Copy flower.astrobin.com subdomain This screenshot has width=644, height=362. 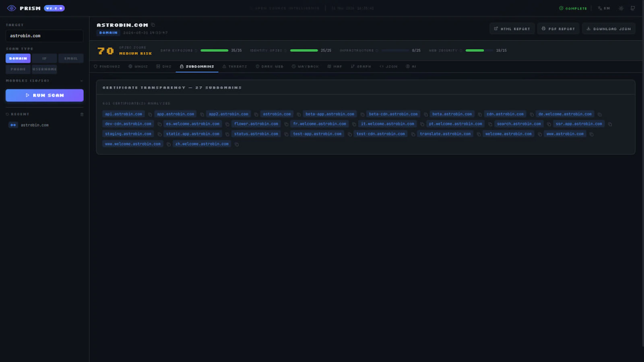pos(286,124)
